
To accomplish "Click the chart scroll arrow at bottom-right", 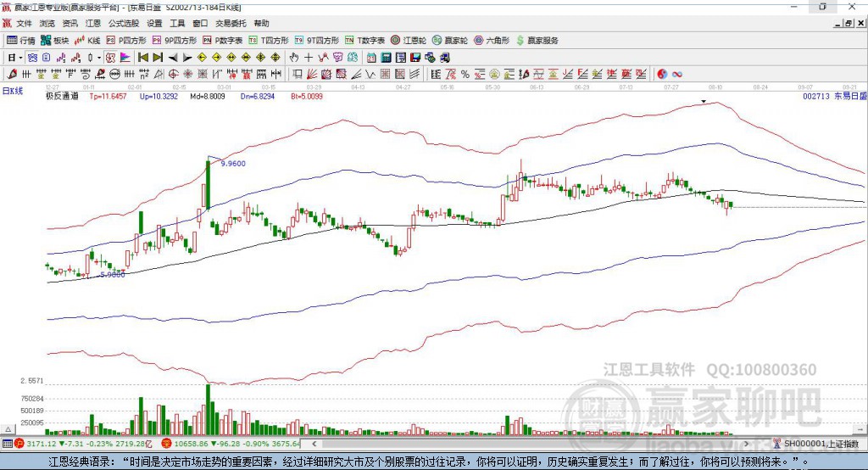I will click(861, 429).
